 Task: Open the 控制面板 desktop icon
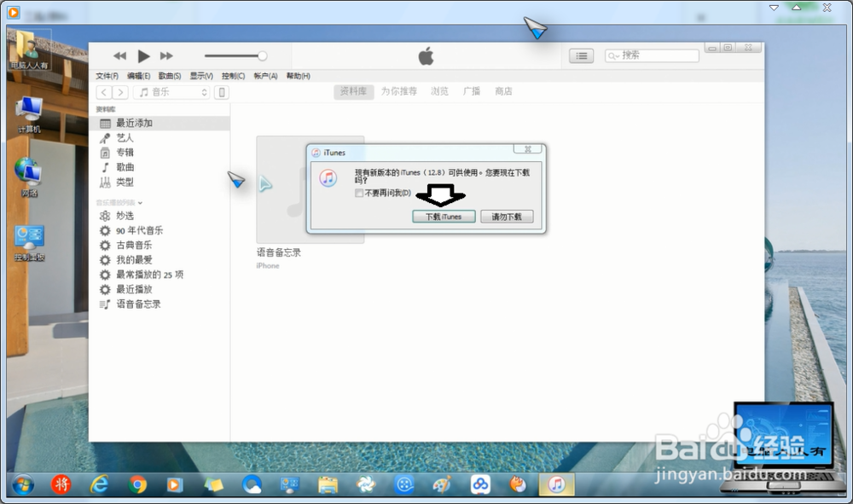[29, 243]
